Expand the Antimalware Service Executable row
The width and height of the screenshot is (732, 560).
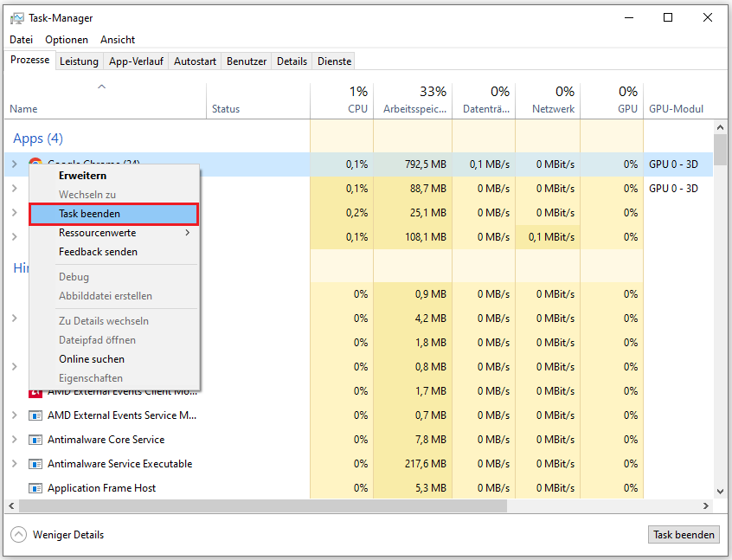[15, 463]
